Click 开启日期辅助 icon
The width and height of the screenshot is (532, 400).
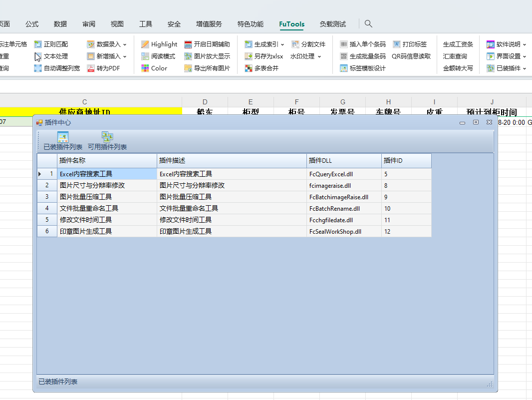[x=188, y=44]
